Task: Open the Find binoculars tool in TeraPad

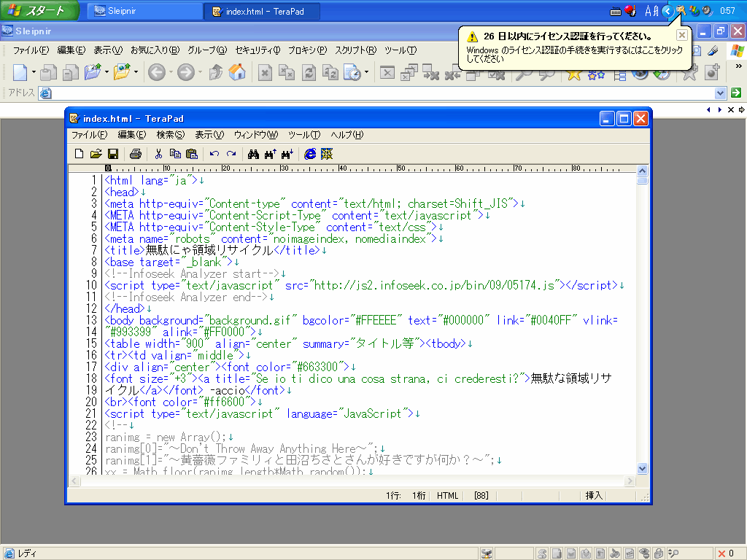Action: coord(253,154)
